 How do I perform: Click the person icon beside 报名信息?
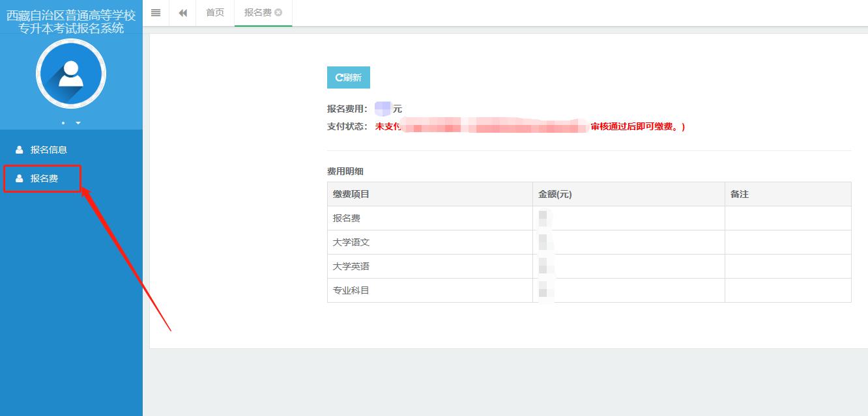pyautogui.click(x=20, y=150)
